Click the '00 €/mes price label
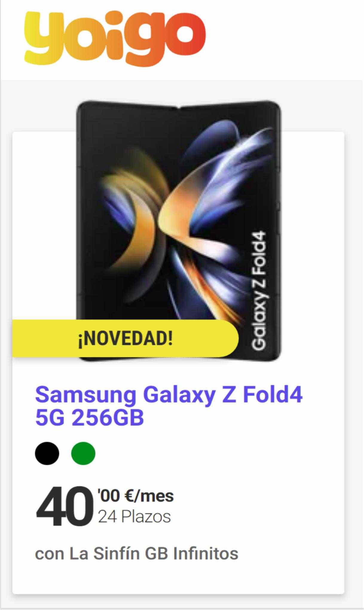 (135, 496)
